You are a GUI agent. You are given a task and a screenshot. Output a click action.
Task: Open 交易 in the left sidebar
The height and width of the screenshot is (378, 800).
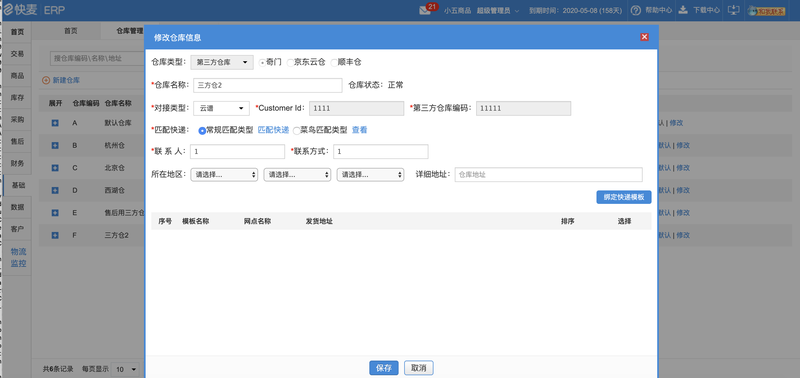[x=17, y=54]
